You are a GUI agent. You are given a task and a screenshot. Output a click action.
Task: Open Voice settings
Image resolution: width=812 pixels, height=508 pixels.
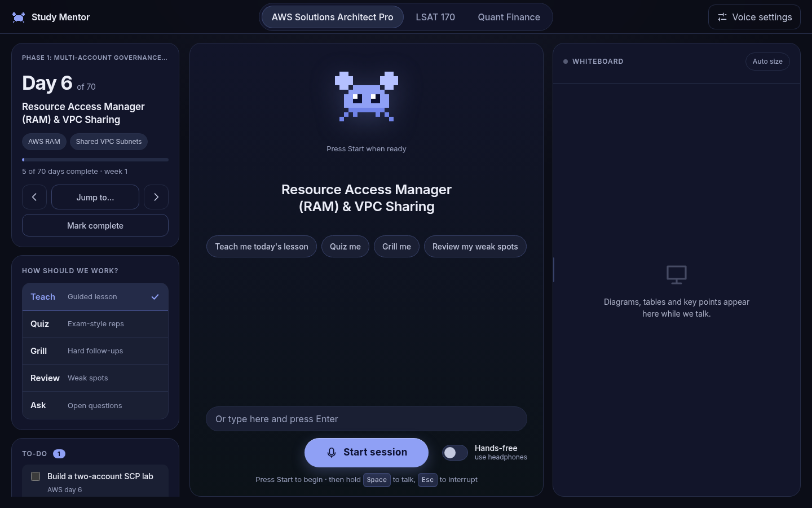[x=754, y=17]
